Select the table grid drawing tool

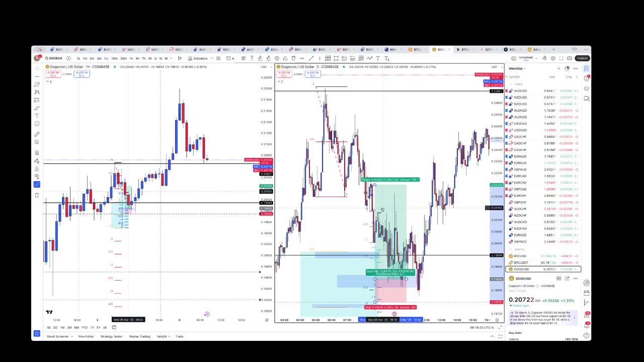(328, 58)
